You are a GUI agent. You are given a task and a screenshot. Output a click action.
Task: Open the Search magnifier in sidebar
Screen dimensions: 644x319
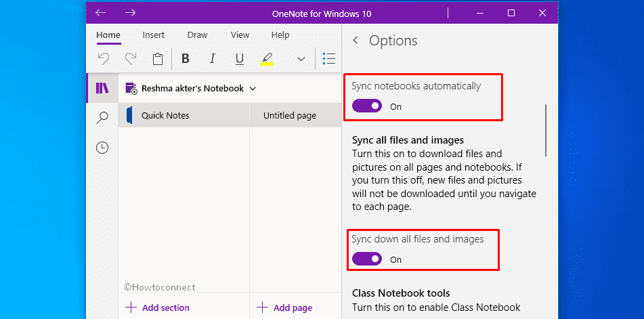(x=102, y=117)
